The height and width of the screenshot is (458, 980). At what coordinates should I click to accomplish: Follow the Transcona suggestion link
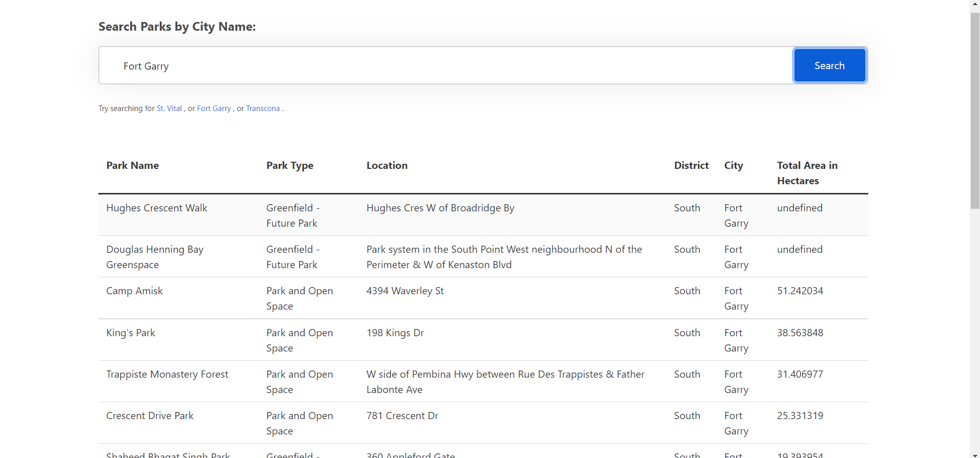click(x=263, y=108)
